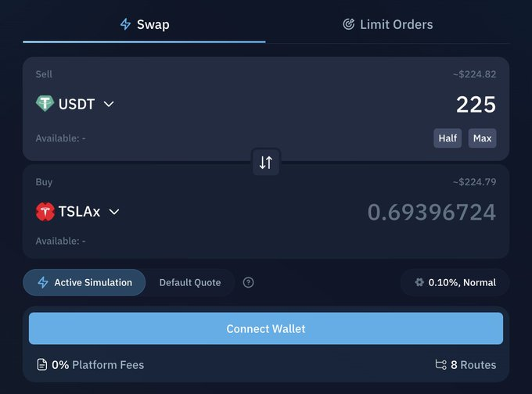Switch to Default Quote mode
The height and width of the screenshot is (394, 532).
tap(190, 282)
